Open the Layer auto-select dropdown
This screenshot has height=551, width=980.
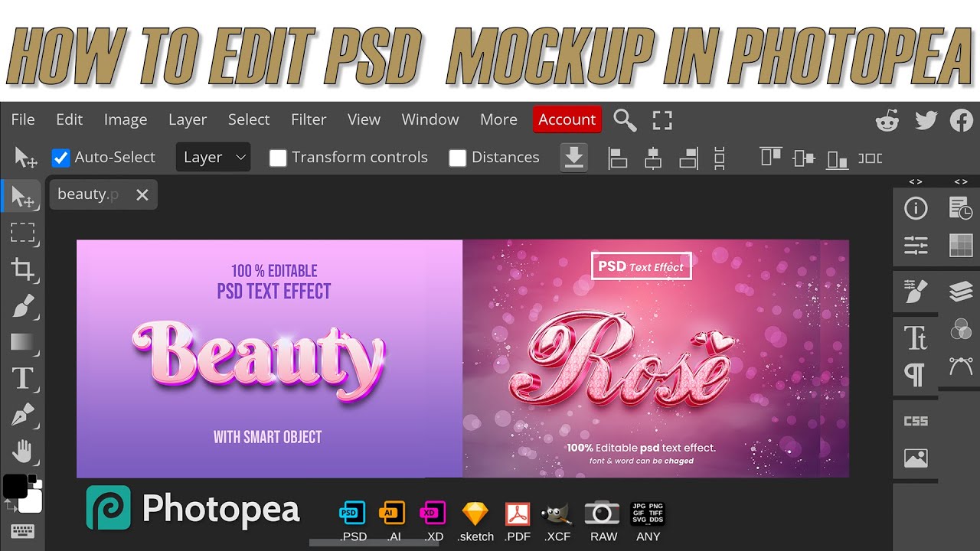tap(213, 158)
